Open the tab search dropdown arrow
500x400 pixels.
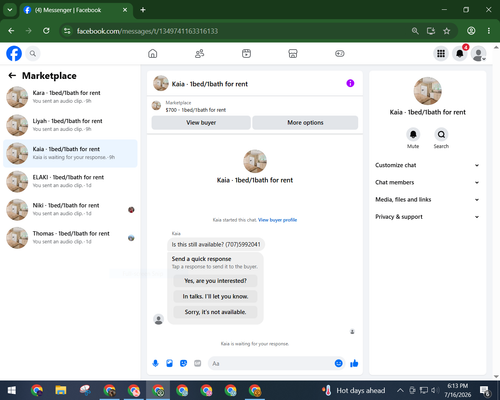(10, 10)
